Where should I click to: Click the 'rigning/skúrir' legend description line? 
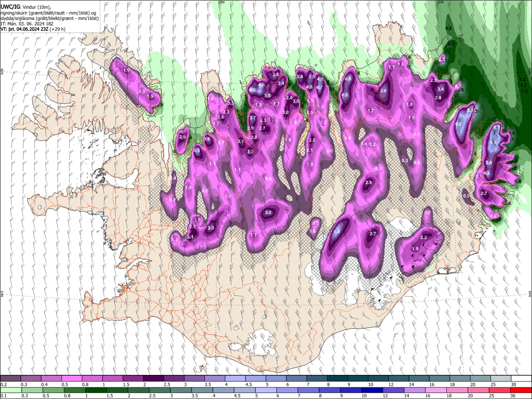click(48, 13)
